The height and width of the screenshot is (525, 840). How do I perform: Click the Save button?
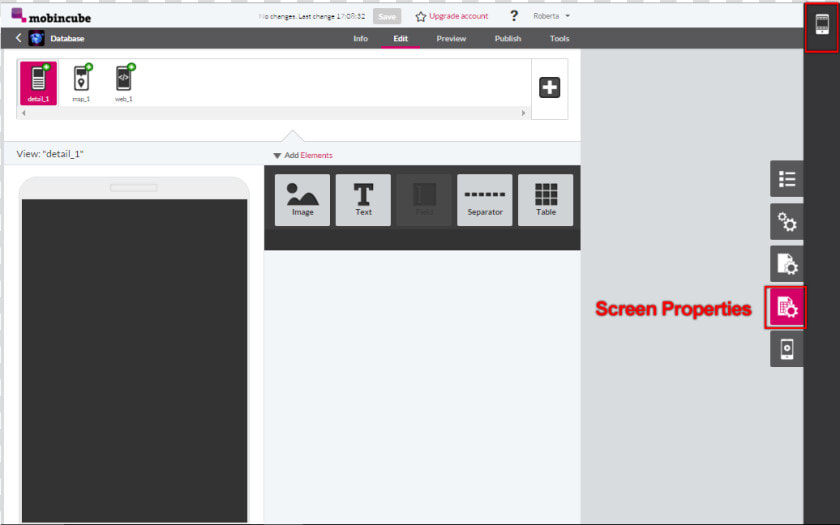click(x=387, y=17)
